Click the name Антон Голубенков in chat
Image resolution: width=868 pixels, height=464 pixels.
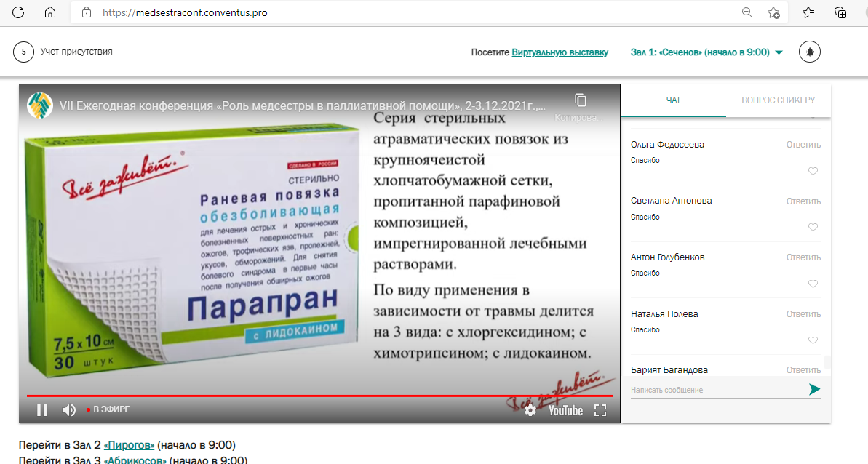click(x=668, y=257)
